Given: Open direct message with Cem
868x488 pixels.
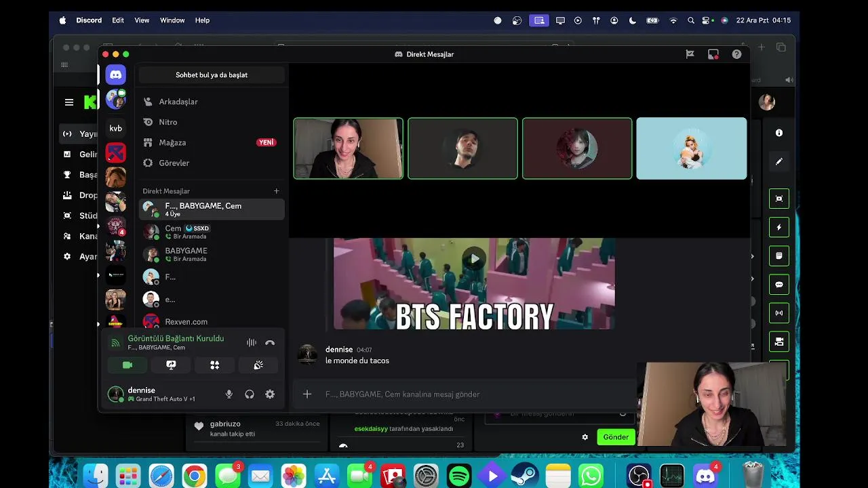Looking at the screenshot, I should (212, 231).
